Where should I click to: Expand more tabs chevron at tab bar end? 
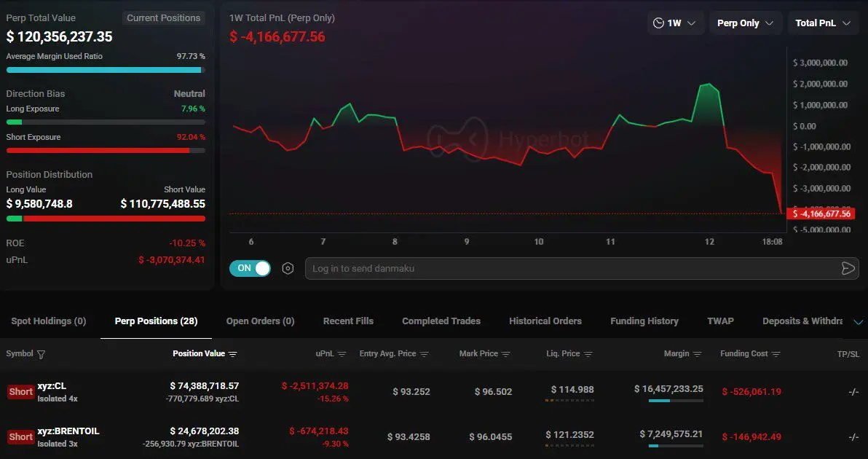tap(859, 322)
